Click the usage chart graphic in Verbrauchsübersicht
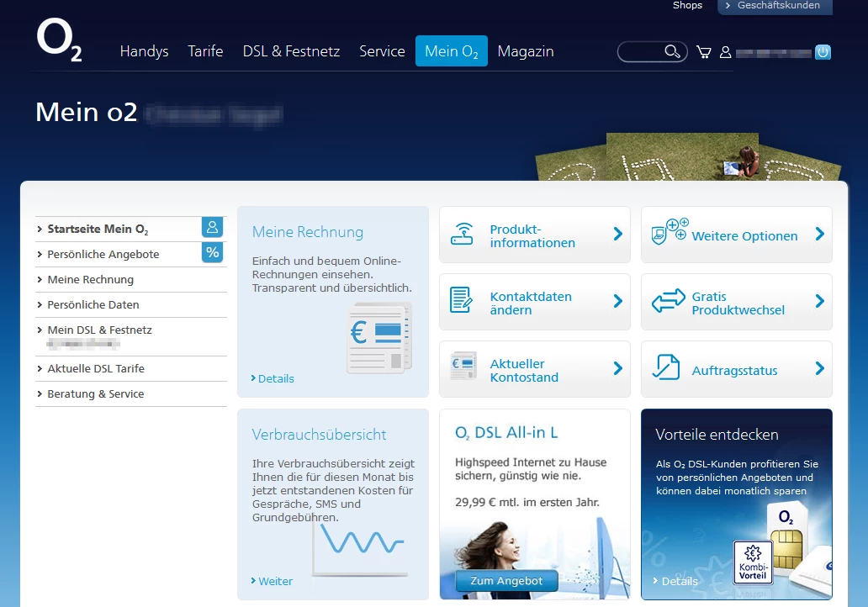The width and height of the screenshot is (868, 607). click(x=361, y=545)
